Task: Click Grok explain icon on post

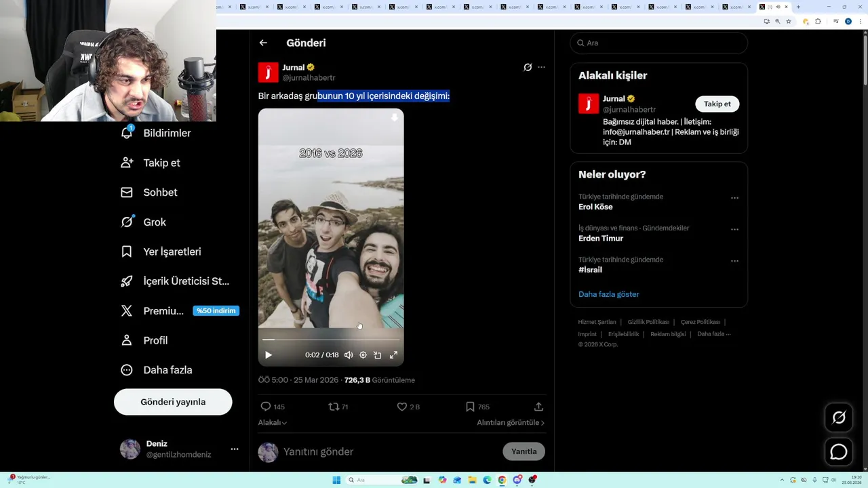Action: [x=528, y=67]
